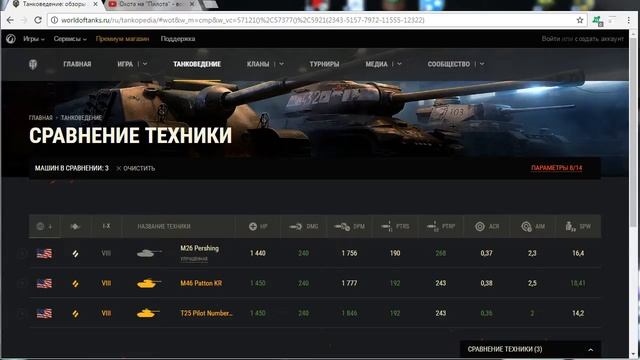Open the T25 Pilot Number vehicle link
This screenshot has height=360, width=640.
coord(207,313)
